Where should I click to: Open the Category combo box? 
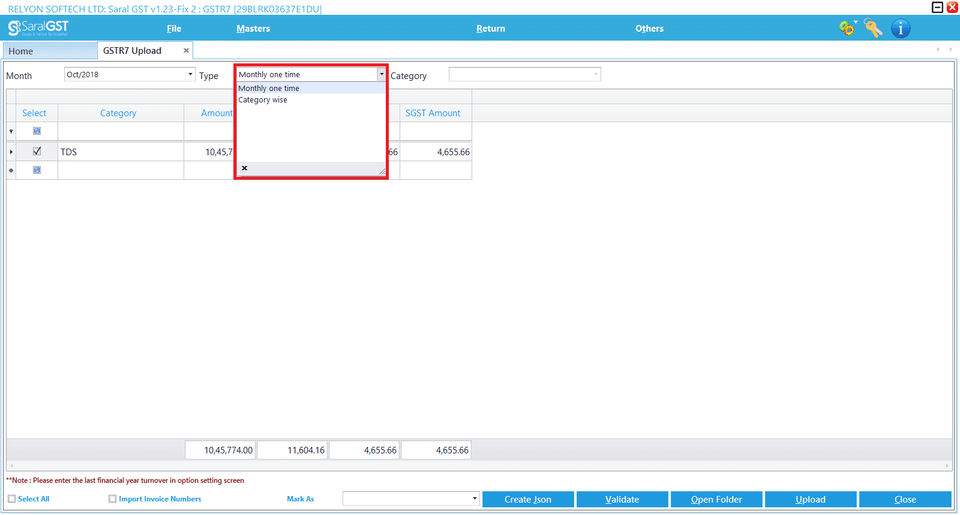(x=524, y=74)
